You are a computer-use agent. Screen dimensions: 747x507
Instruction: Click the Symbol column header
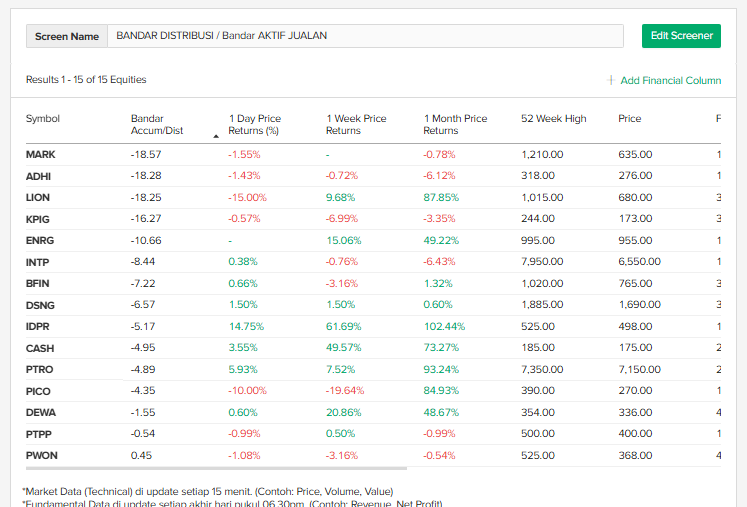tap(43, 119)
